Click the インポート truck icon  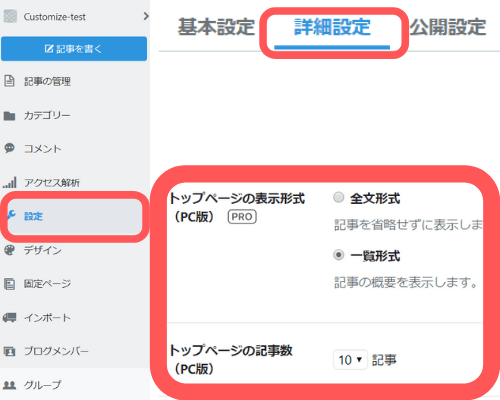[9, 317]
